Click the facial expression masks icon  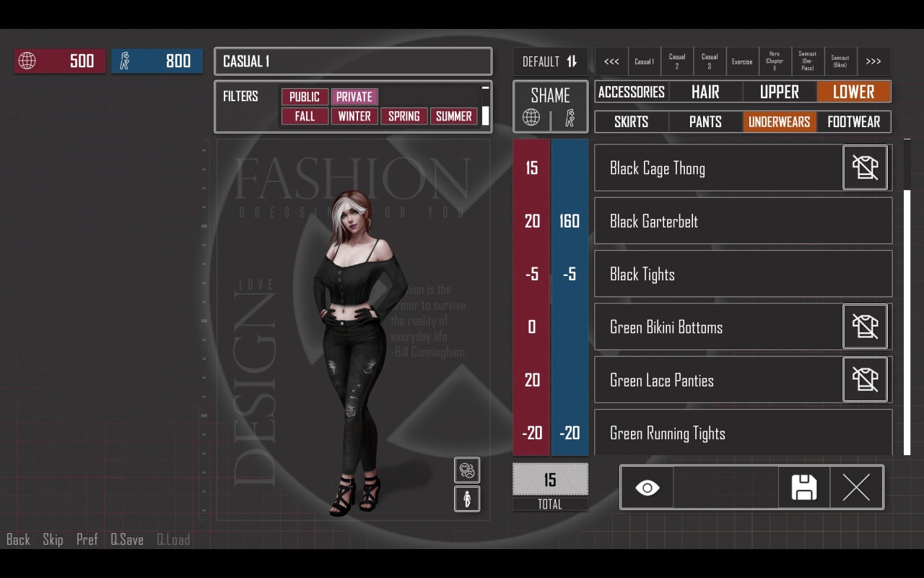(467, 470)
